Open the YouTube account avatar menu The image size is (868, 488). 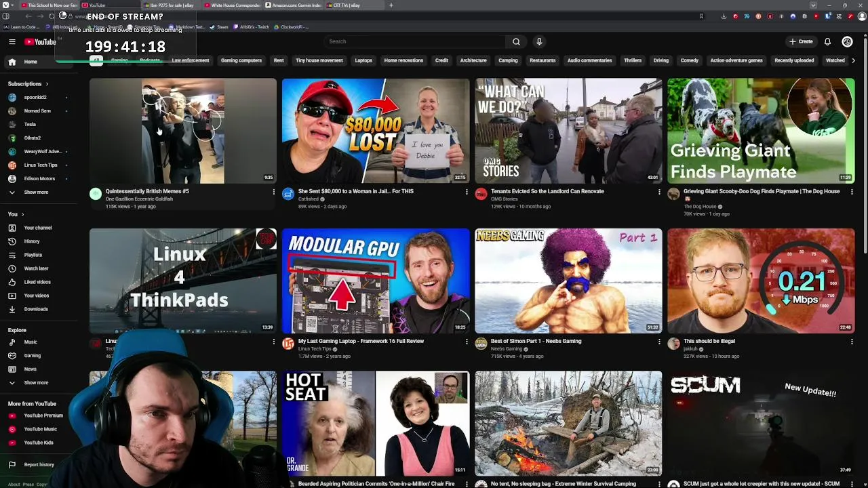(x=847, y=41)
